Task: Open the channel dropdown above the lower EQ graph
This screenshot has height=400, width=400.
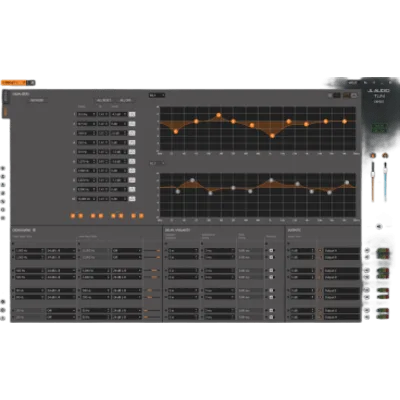Action: click(157, 163)
